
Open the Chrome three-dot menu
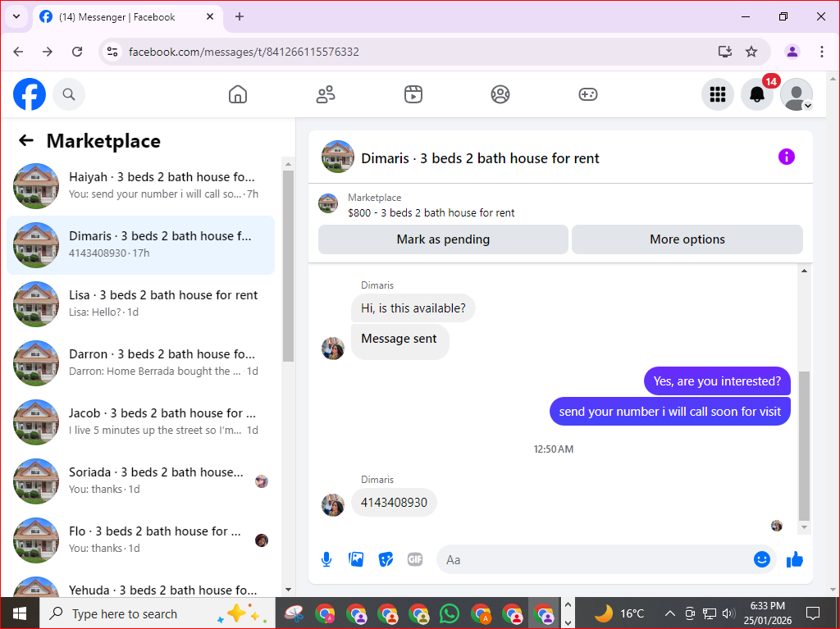[x=822, y=52]
